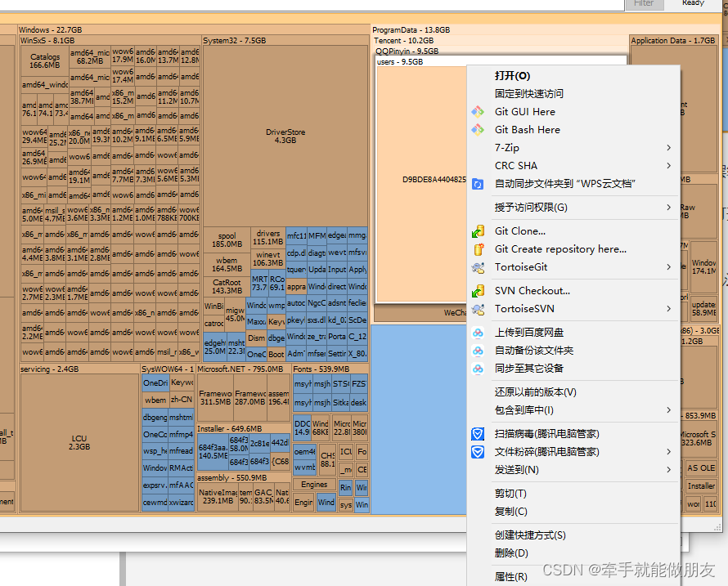Screen dimensions: 728x586
Task: Expand the 文件粉碎 submenu arrow
Action: click(x=668, y=452)
